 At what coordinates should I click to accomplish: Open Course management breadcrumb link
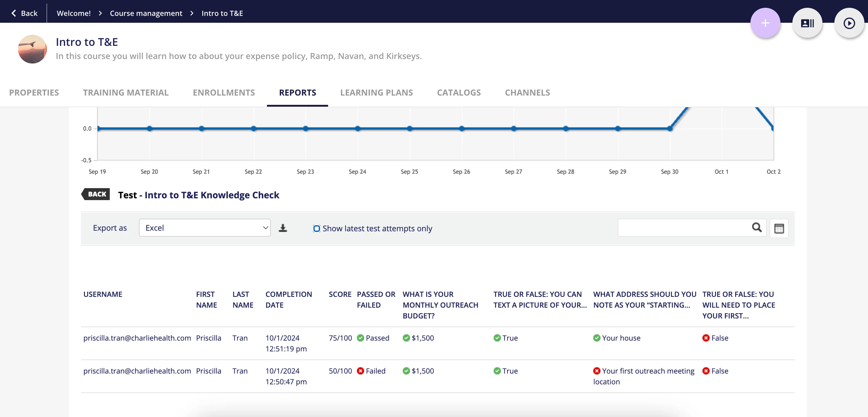(x=146, y=13)
